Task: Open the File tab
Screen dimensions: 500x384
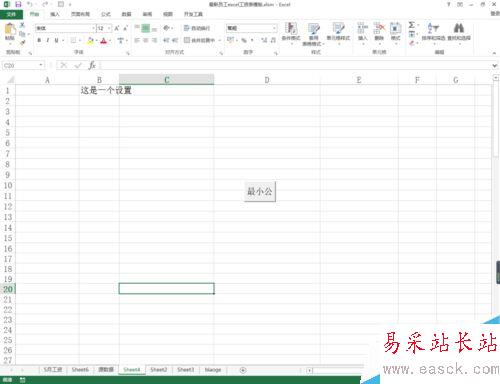Action: coord(11,14)
